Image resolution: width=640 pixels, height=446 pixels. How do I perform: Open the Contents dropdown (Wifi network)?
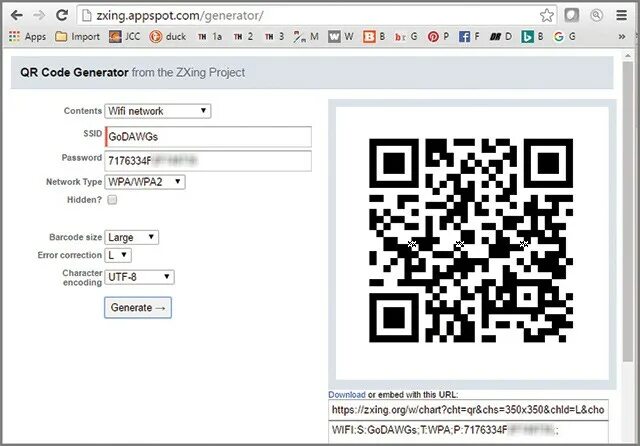pyautogui.click(x=158, y=111)
